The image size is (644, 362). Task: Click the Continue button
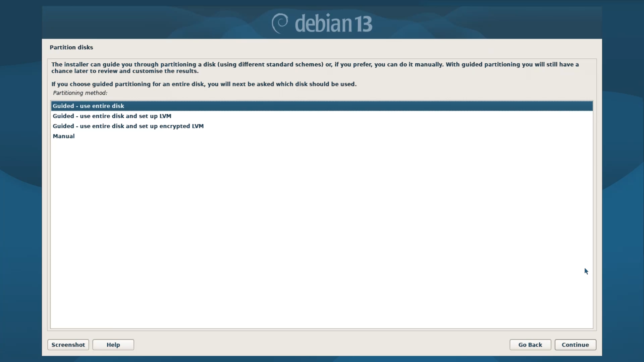(x=575, y=345)
